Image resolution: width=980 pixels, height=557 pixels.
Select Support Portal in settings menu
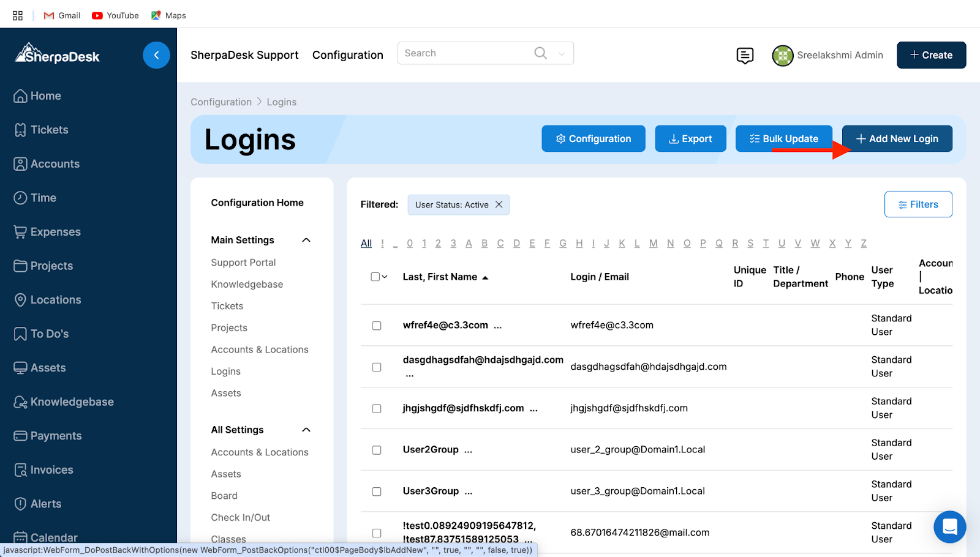click(243, 263)
